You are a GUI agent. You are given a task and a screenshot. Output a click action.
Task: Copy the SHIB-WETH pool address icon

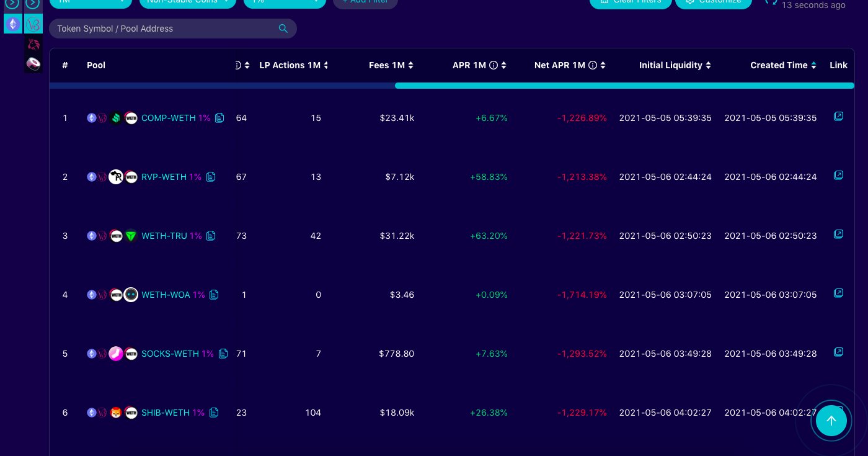click(214, 413)
